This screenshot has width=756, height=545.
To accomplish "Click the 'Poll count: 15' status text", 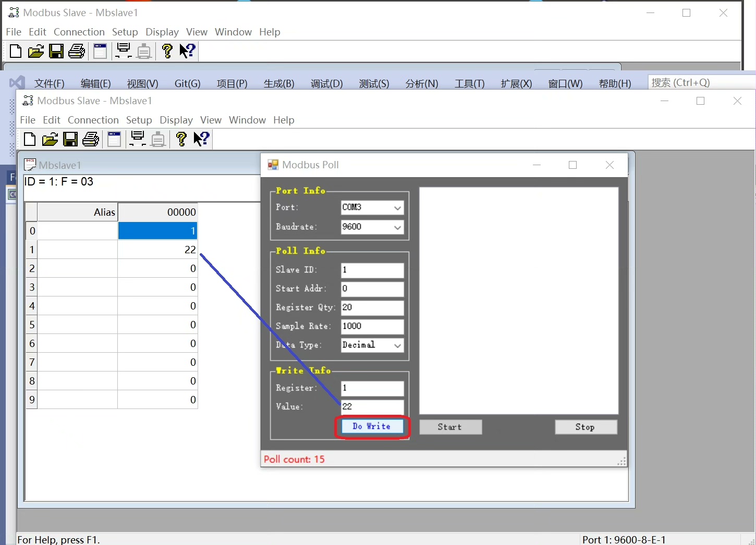I will point(294,459).
